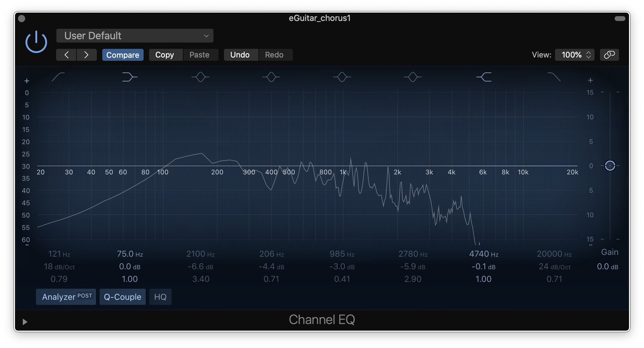Enable the low-cut high-pass filter band icon

[x=58, y=77]
